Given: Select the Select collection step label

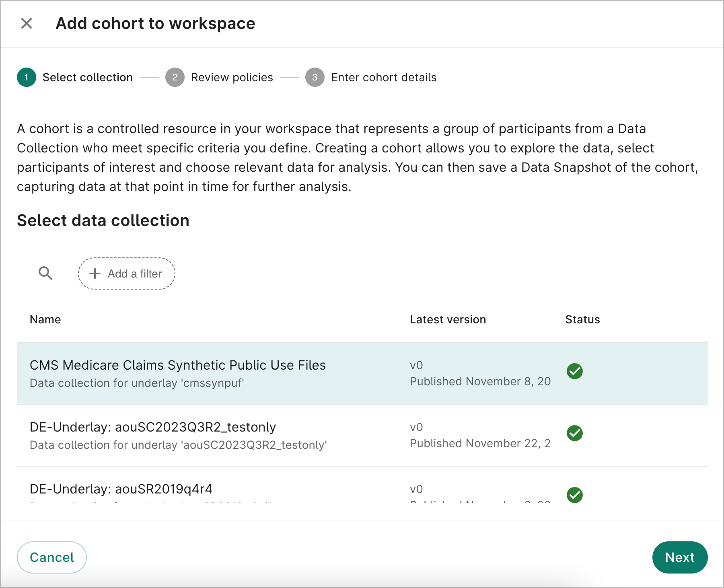Looking at the screenshot, I should coord(88,77).
